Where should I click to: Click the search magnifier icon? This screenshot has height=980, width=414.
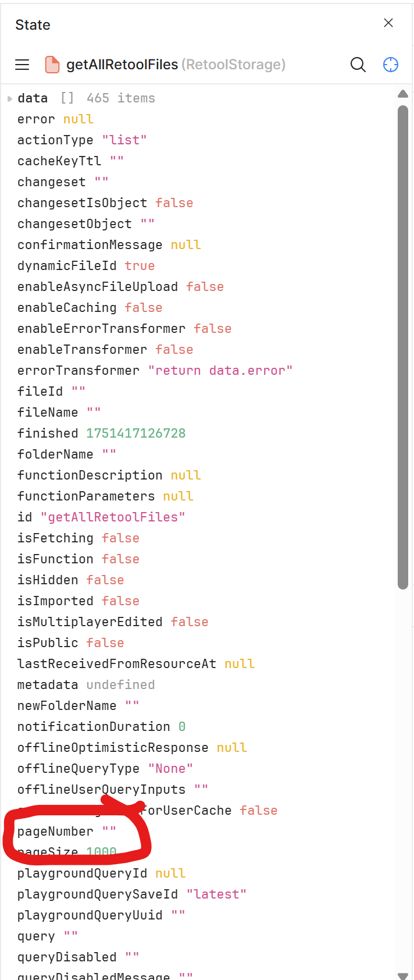pos(358,65)
